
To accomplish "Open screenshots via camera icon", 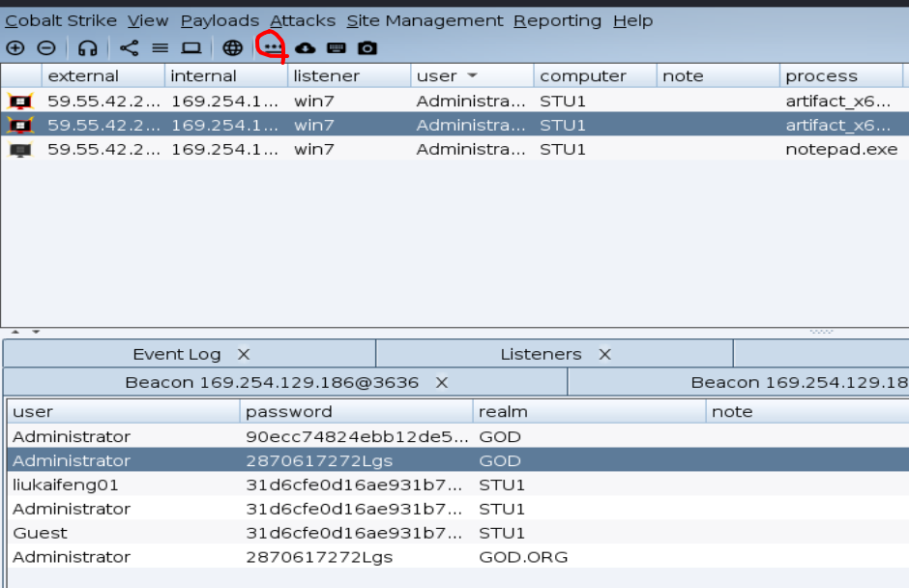I will tap(367, 47).
